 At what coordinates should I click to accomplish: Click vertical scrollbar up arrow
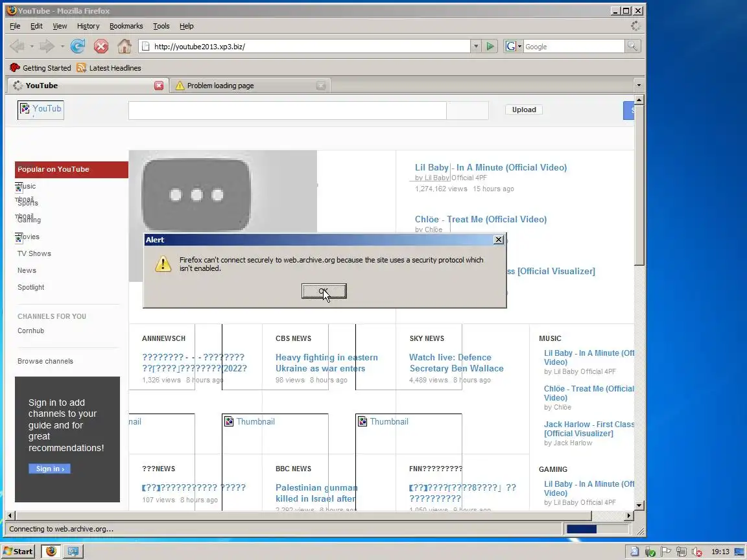pos(639,100)
